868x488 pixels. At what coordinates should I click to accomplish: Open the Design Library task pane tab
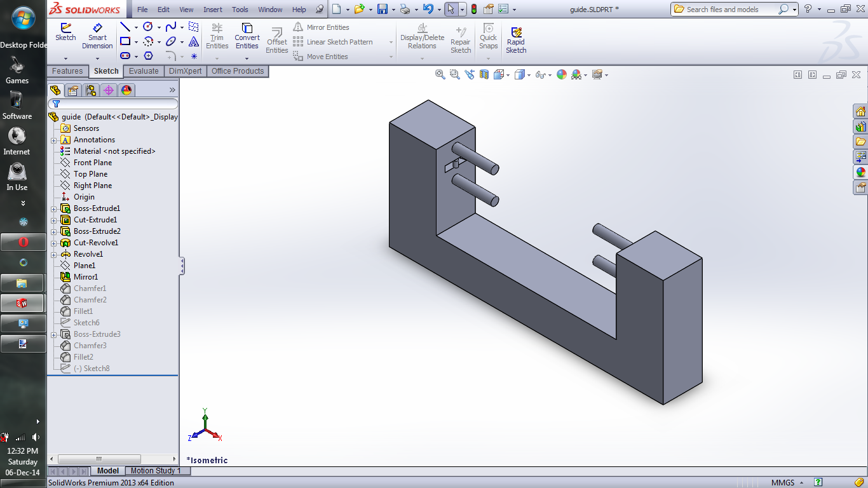(860, 126)
